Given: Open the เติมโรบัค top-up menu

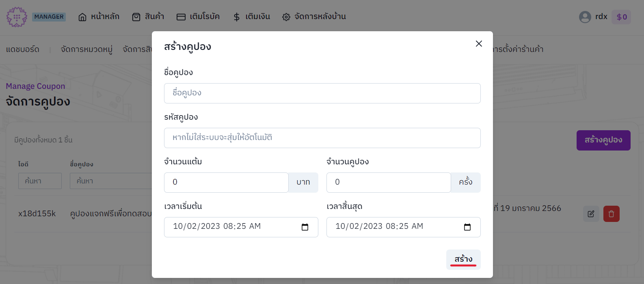Looking at the screenshot, I should pyautogui.click(x=198, y=17).
